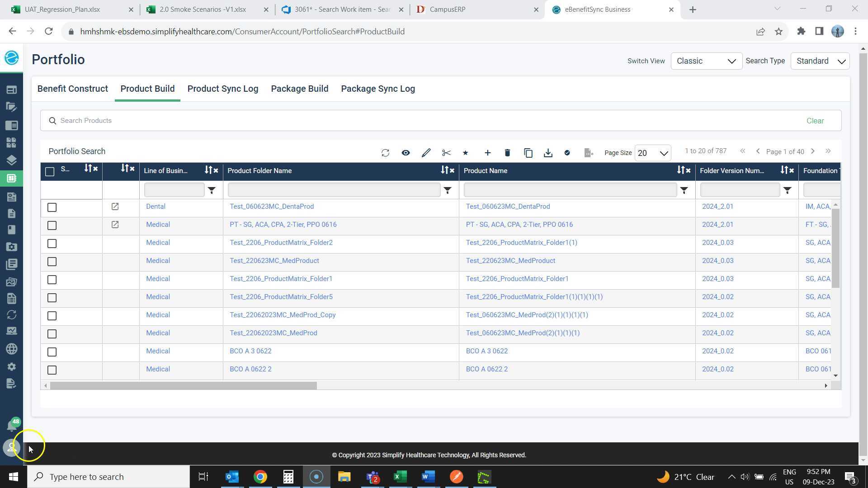Click the Clear search link

[815, 121]
